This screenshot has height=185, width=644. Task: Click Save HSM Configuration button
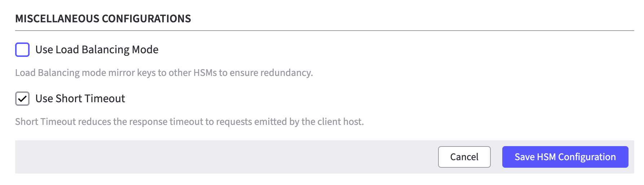click(565, 157)
